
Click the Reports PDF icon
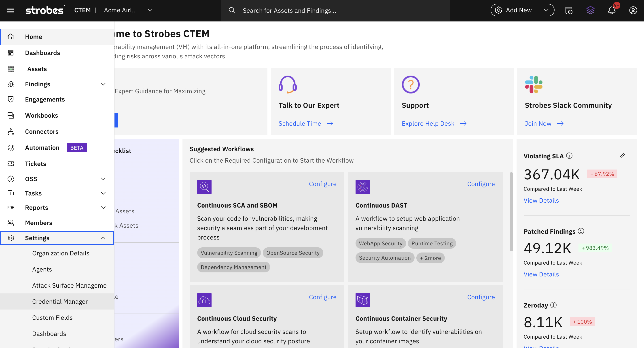[11, 208]
